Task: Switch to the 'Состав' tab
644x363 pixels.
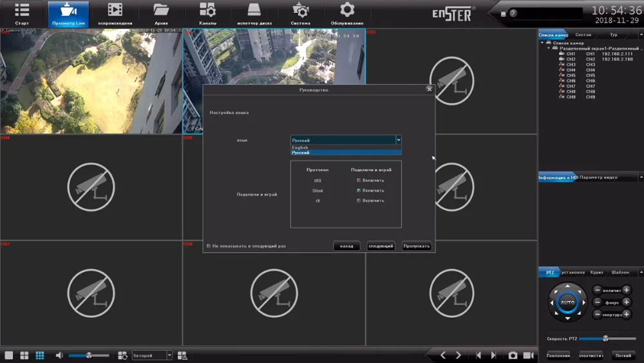Action: pyautogui.click(x=583, y=35)
